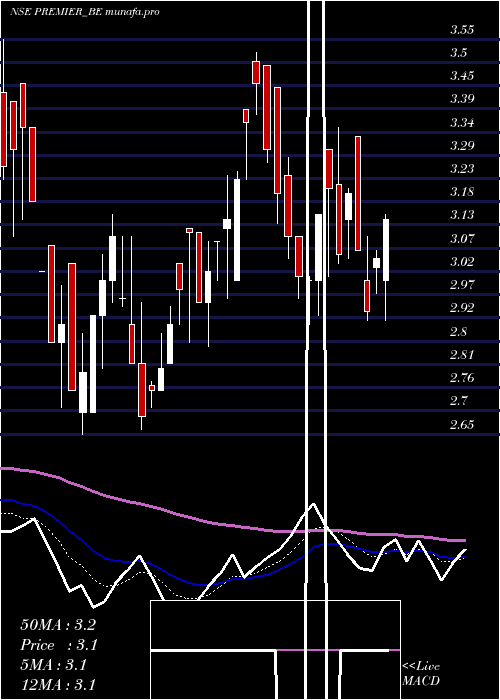The height and width of the screenshot is (700, 500).
Task: Select the 2.92 price axis label
Action: (x=462, y=308)
